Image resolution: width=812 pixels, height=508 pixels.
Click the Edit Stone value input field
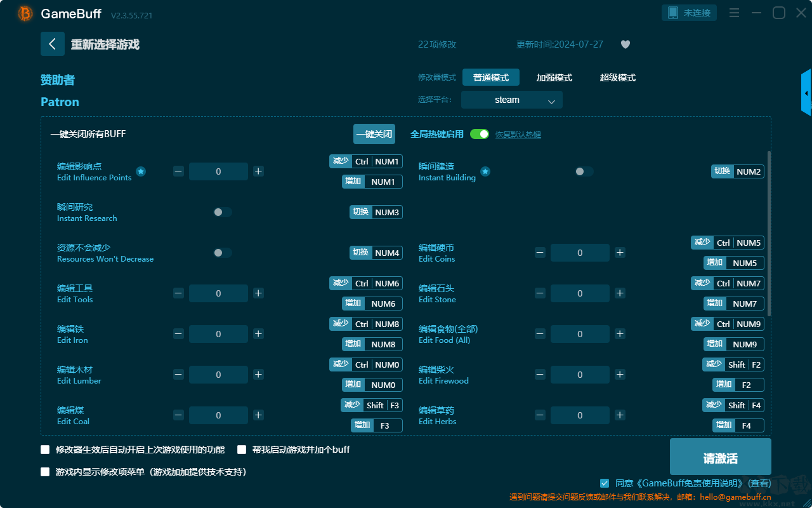580,293
